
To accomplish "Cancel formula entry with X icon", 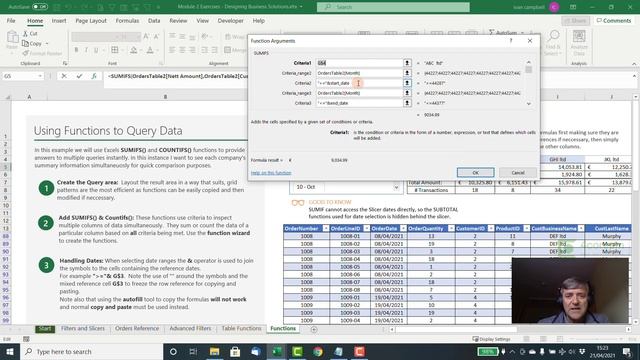I will click(64, 76).
